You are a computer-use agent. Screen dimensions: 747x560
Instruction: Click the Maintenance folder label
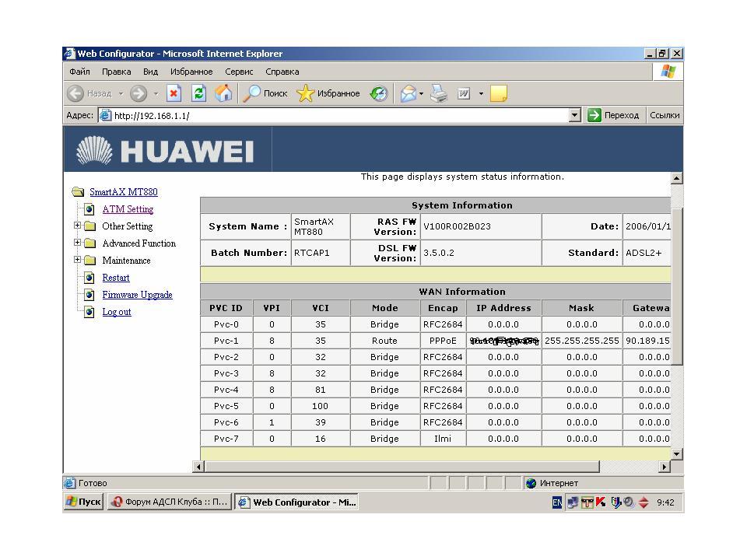point(126,261)
